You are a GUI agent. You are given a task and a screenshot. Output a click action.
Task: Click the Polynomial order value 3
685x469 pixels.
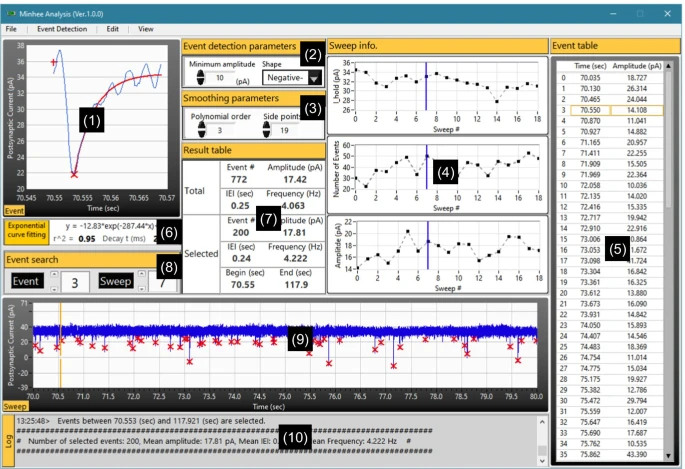pyautogui.click(x=220, y=130)
